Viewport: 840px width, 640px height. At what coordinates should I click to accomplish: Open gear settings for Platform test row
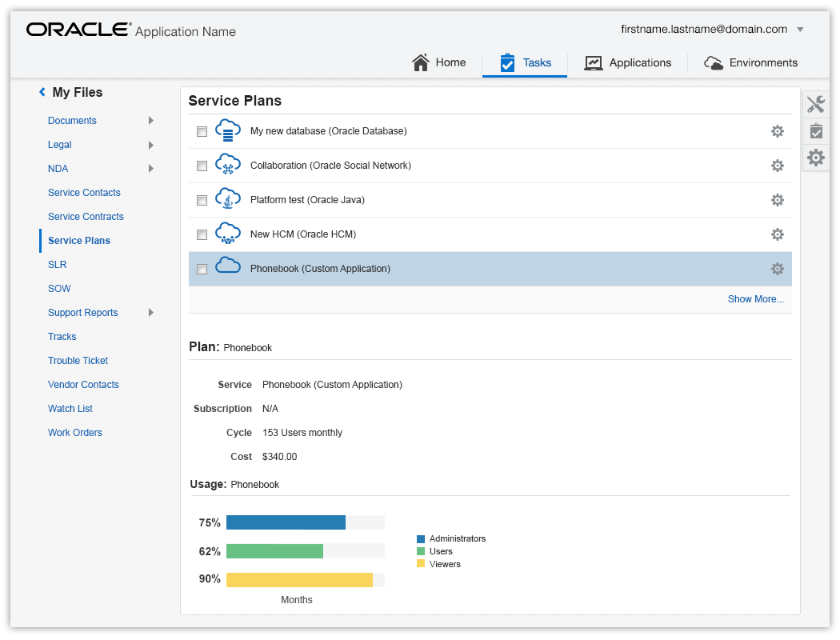(778, 200)
